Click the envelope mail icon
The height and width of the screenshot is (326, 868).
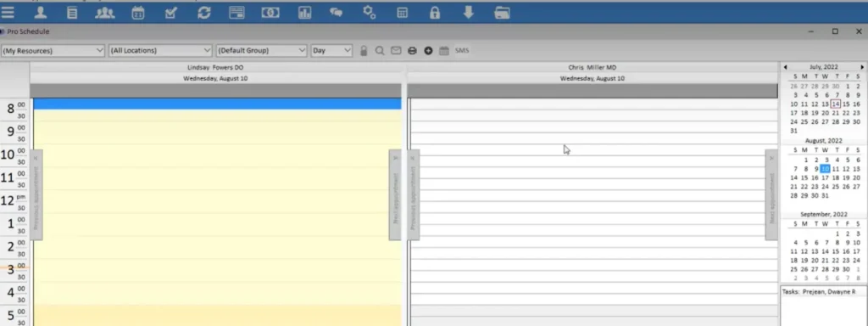click(x=396, y=50)
